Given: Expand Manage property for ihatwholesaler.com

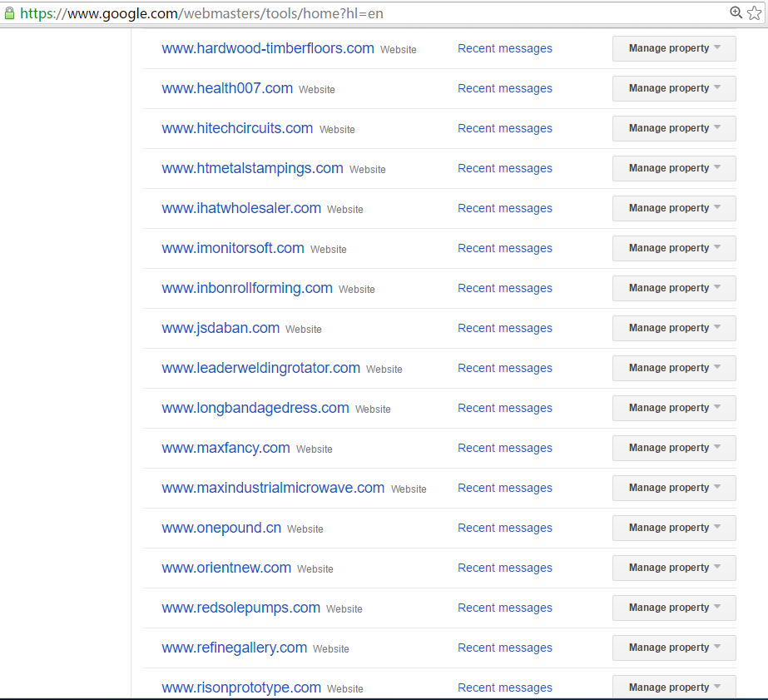Looking at the screenshot, I should (674, 208).
